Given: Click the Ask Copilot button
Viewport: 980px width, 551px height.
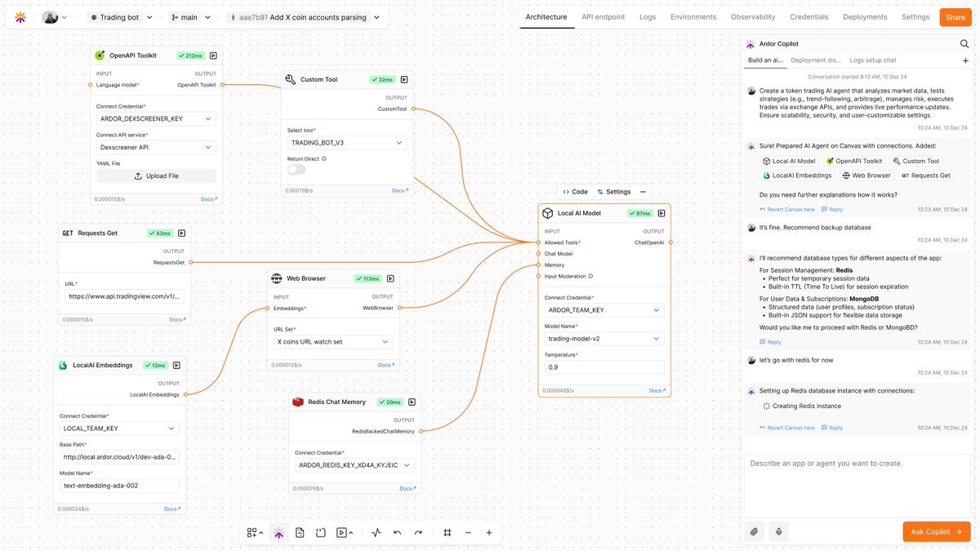Looking at the screenshot, I should pyautogui.click(x=936, y=531).
